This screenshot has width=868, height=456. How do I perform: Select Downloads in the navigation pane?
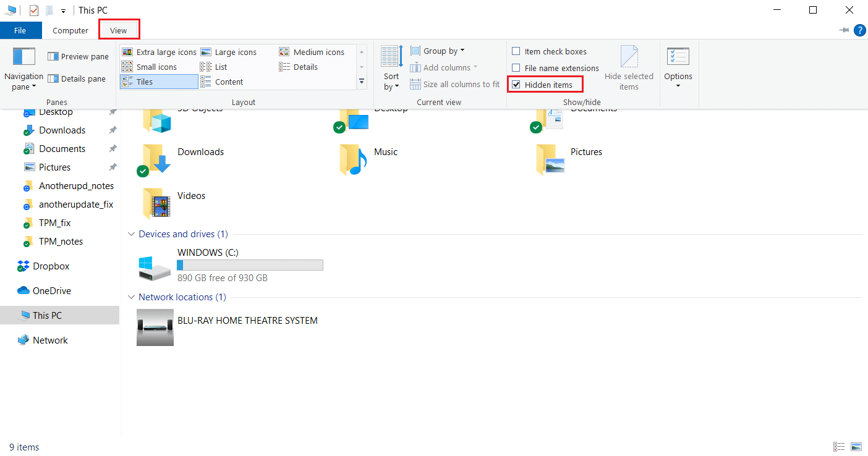coord(62,130)
